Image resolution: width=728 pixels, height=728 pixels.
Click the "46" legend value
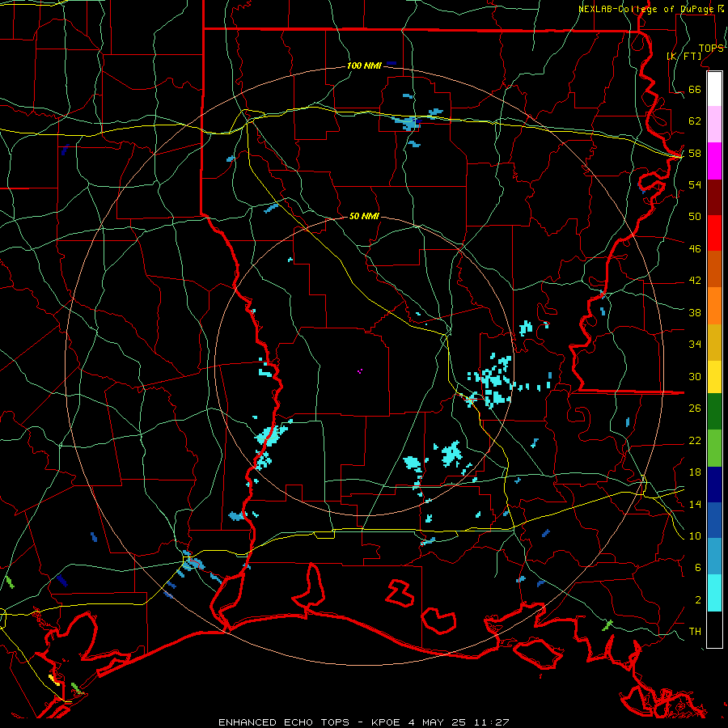click(695, 248)
